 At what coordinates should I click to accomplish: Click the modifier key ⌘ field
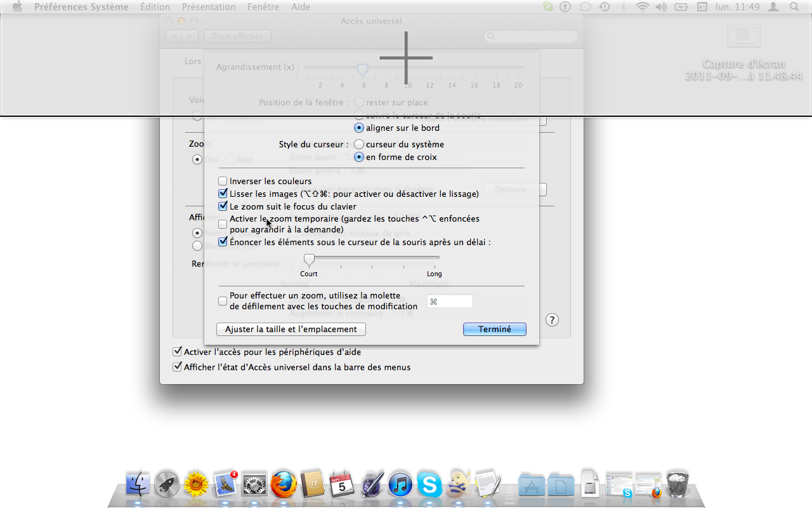point(450,302)
